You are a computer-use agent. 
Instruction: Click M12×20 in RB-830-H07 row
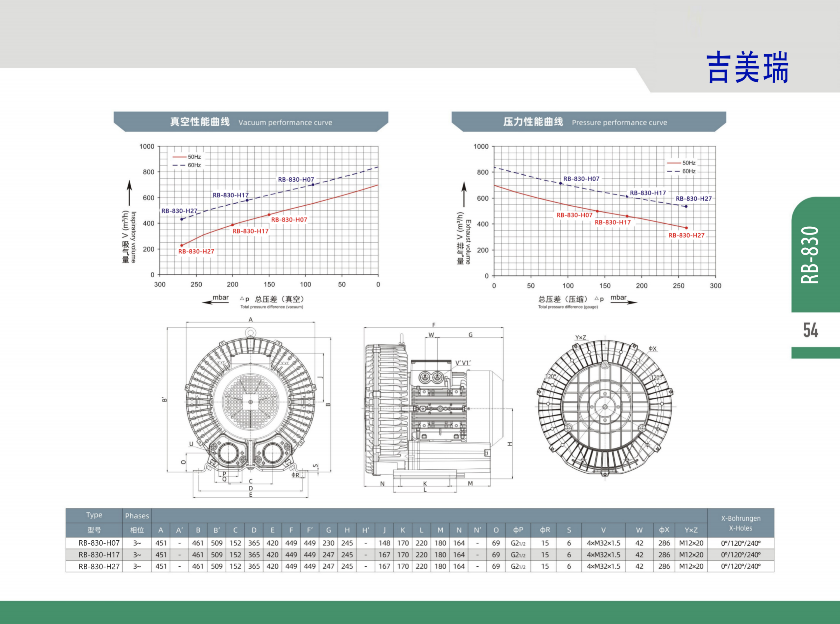(x=691, y=543)
